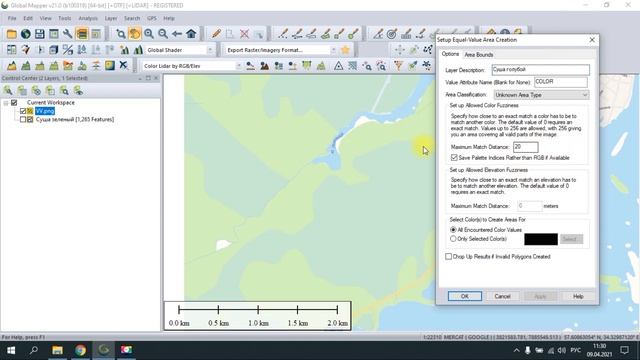Switch to the Options tab
The height and width of the screenshot is (360, 640).
[x=450, y=54]
